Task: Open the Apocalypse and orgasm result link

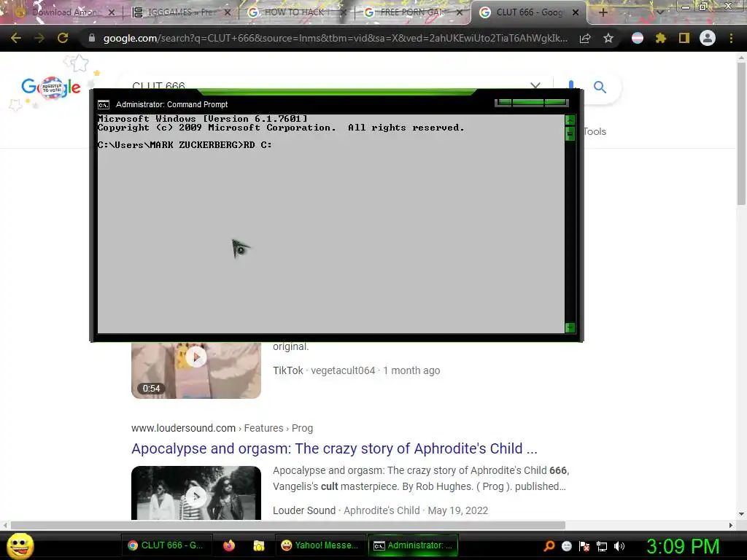Action: point(334,448)
